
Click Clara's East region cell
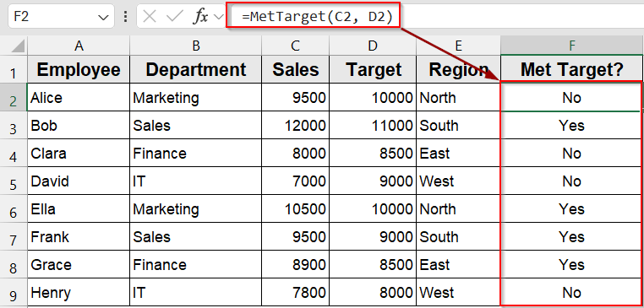[458, 154]
